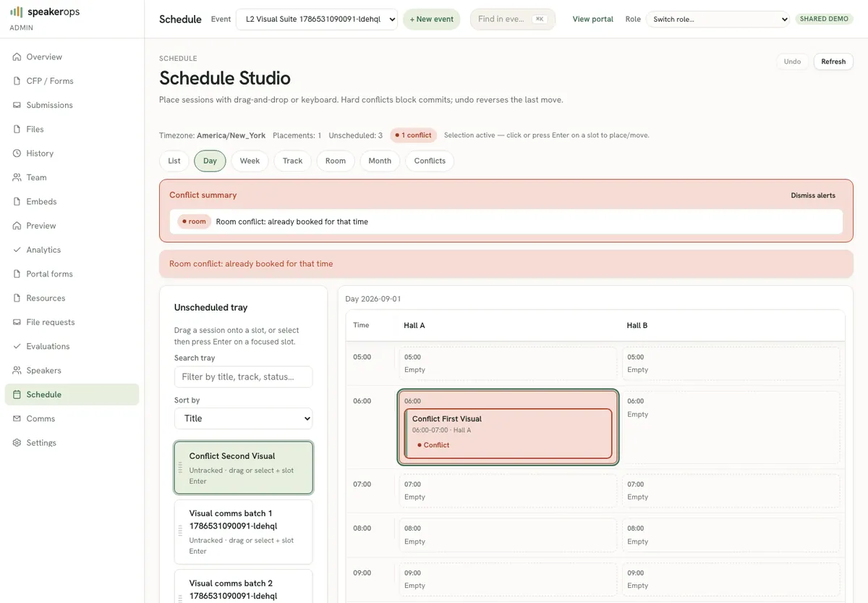
Task: Click the Hall A 05:00 empty slot
Action: (x=509, y=363)
